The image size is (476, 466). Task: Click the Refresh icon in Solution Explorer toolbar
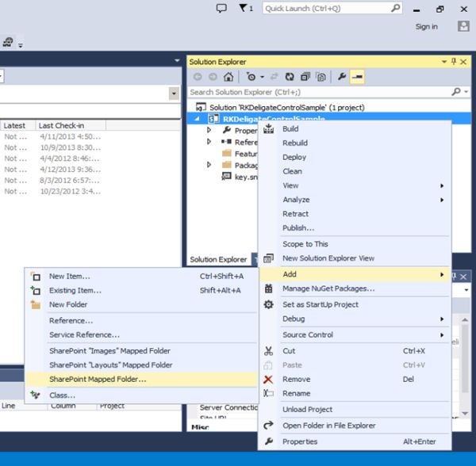coord(290,77)
